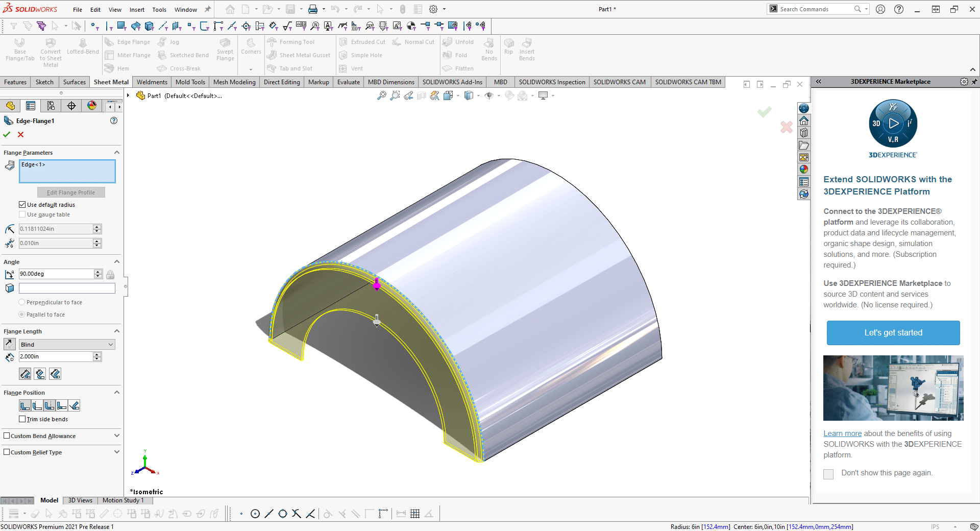Select the Vent tool
Viewport: 980px width, 531px height.
click(351, 68)
